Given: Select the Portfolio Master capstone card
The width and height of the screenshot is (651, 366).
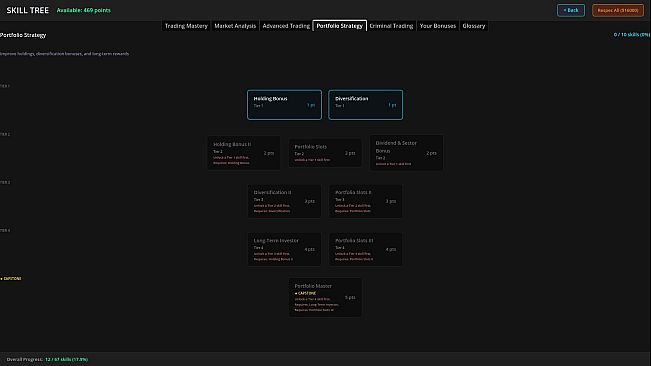Looking at the screenshot, I should coord(325,298).
